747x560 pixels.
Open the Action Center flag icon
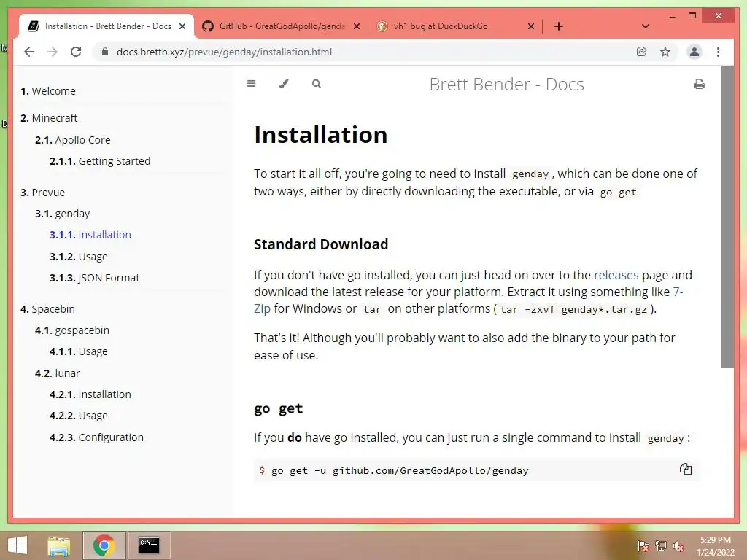pyautogui.click(x=643, y=545)
